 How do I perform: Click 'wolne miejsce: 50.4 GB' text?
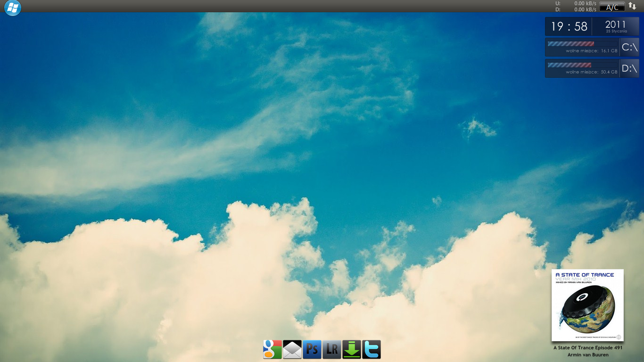coord(592,72)
